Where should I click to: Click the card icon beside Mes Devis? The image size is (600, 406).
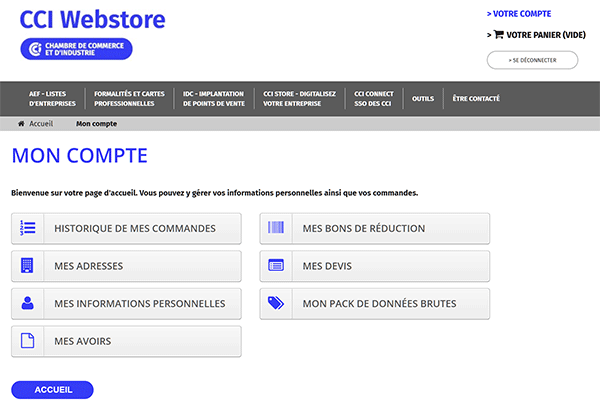click(276, 265)
